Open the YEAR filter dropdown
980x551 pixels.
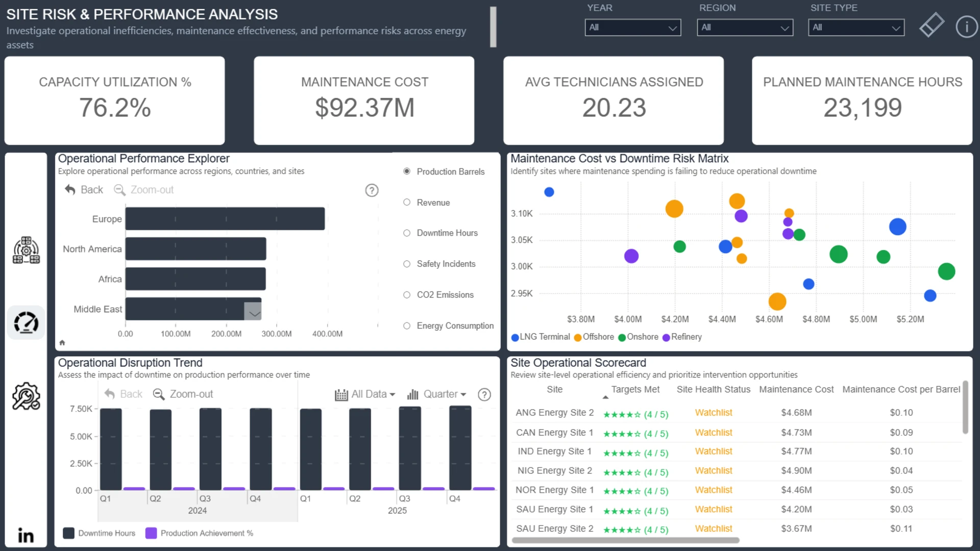click(633, 28)
